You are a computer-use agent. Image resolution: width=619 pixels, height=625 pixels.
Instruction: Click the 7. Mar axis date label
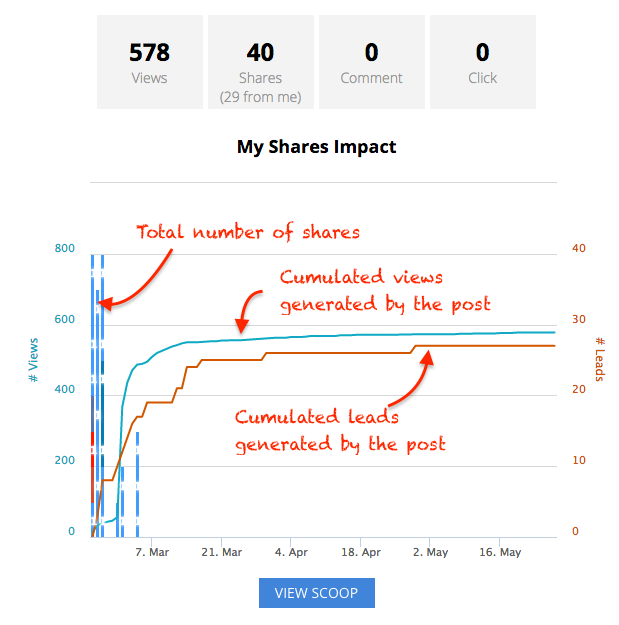[152, 552]
